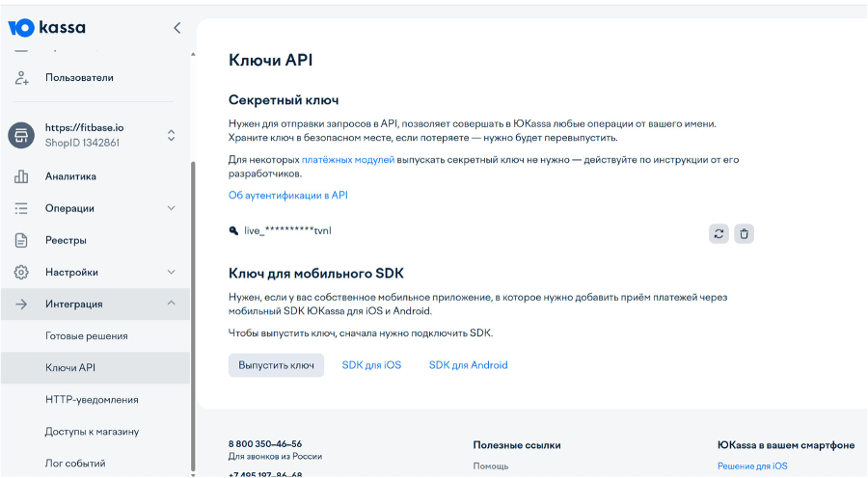Click the bar chart icon for Аналитика
This screenshot has height=478, width=868.
click(21, 176)
